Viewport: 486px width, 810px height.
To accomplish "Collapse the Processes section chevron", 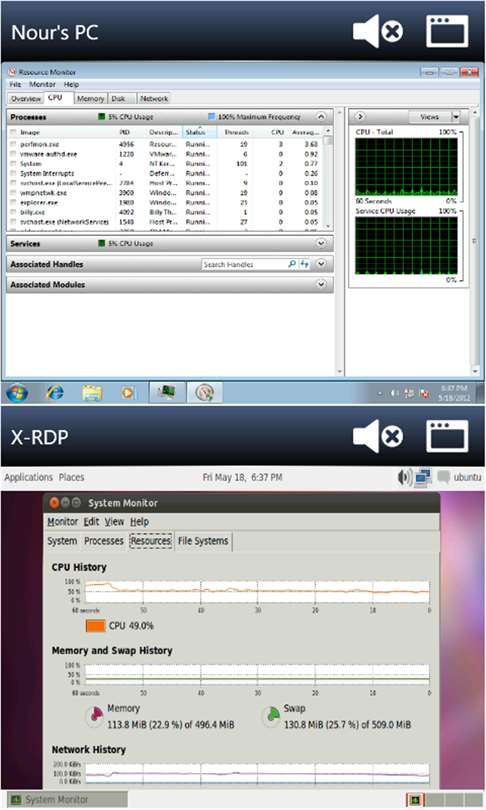I will point(321,117).
